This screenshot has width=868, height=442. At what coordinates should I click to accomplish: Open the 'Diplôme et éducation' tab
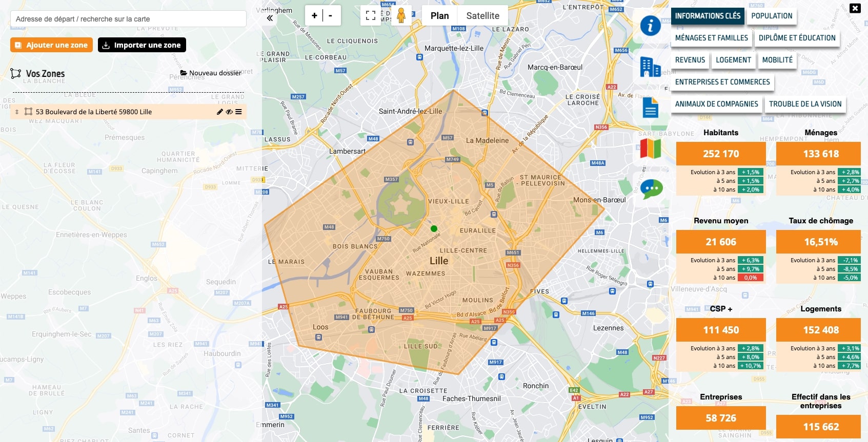click(x=797, y=38)
